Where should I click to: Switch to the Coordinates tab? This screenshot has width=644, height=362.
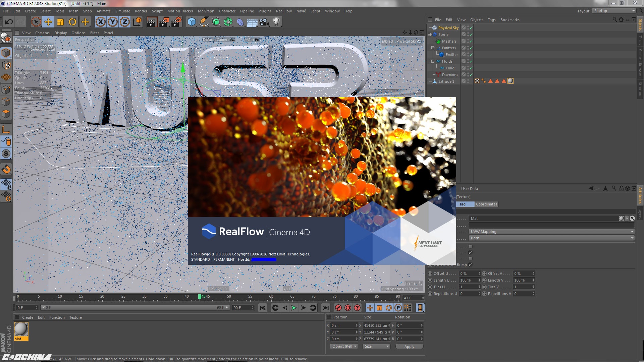[486, 204]
